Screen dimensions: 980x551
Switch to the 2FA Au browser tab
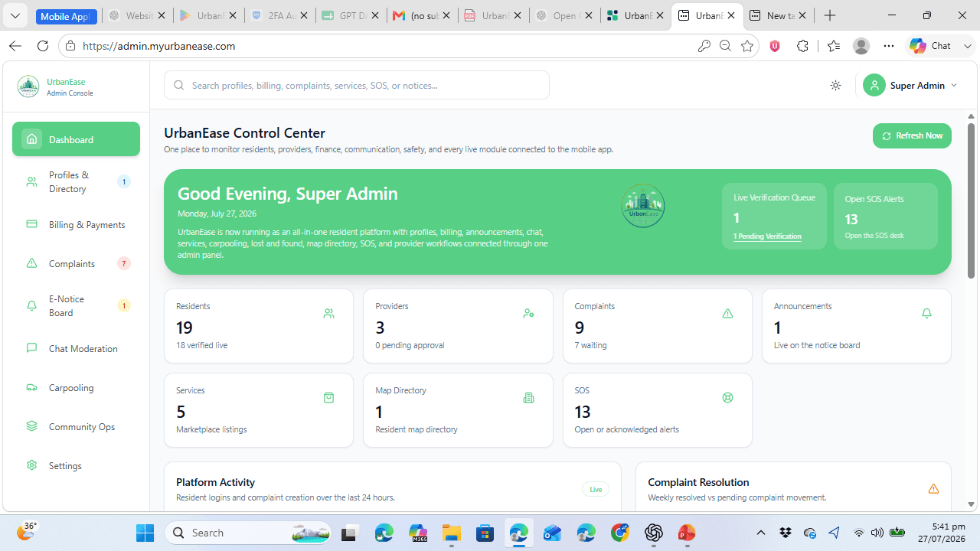point(280,15)
